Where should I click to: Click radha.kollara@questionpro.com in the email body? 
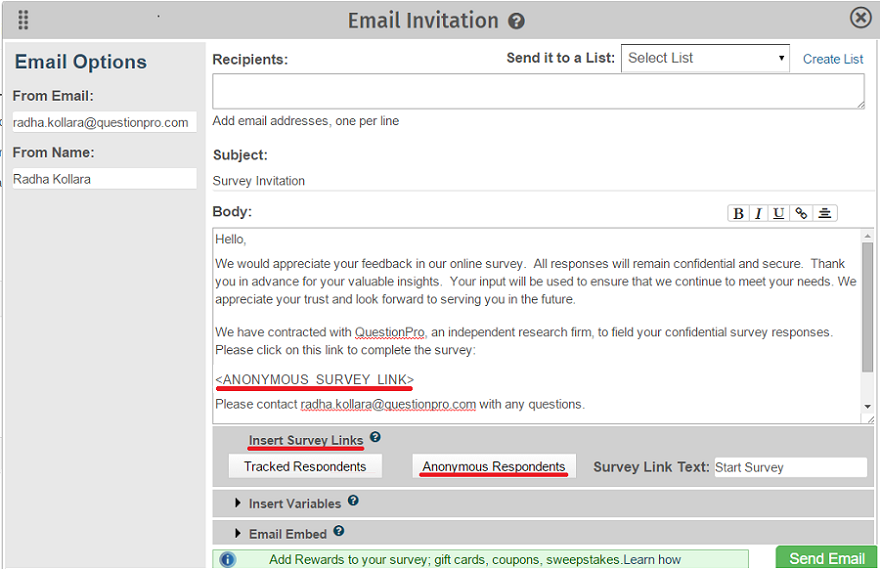[388, 404]
